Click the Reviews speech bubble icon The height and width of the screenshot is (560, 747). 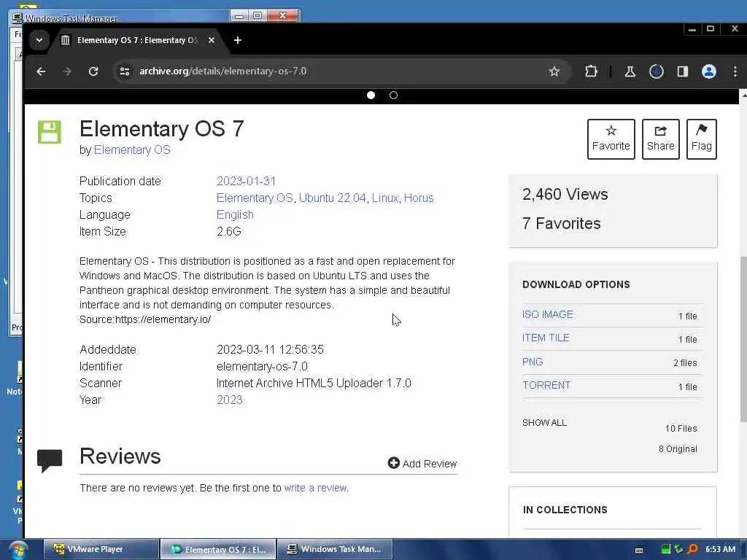click(x=50, y=460)
